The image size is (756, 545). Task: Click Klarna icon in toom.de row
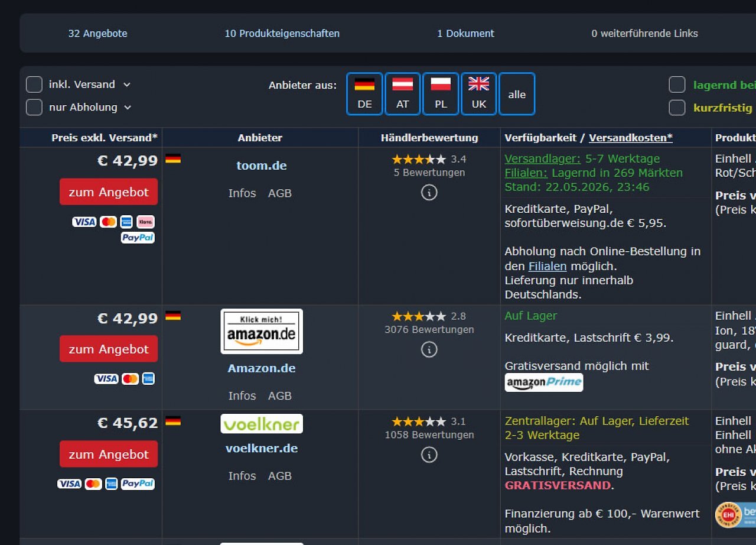145,222
